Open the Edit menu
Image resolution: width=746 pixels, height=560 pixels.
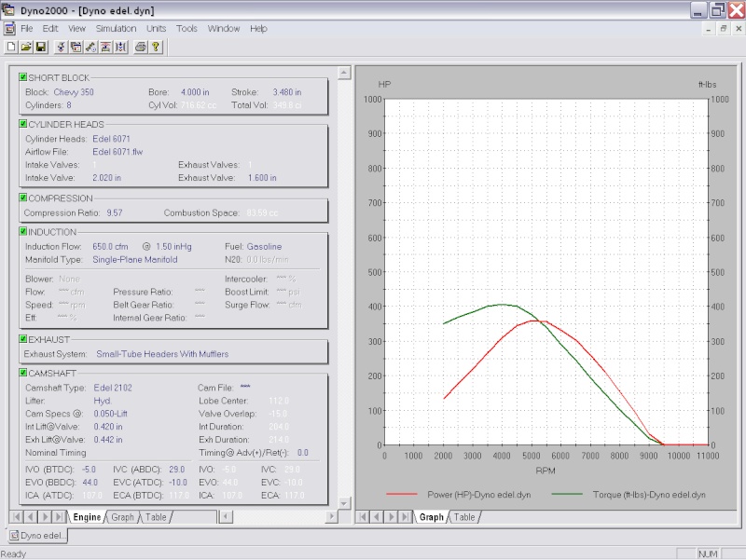coord(50,29)
